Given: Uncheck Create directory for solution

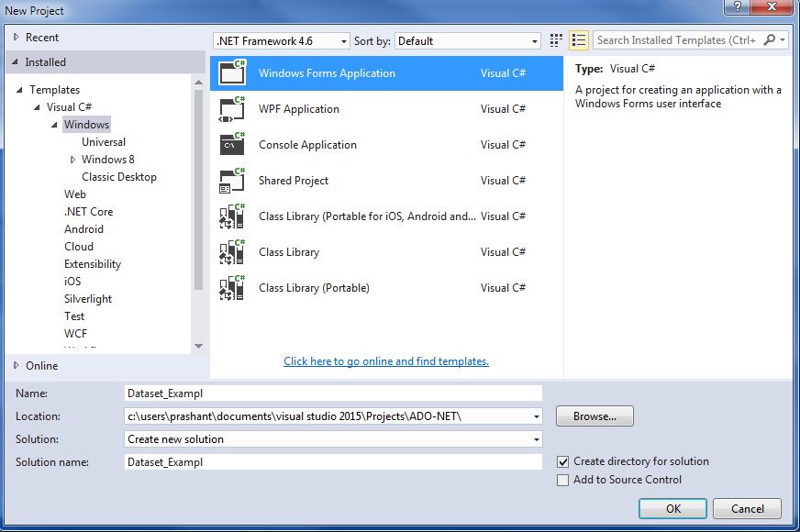Looking at the screenshot, I should (x=562, y=461).
